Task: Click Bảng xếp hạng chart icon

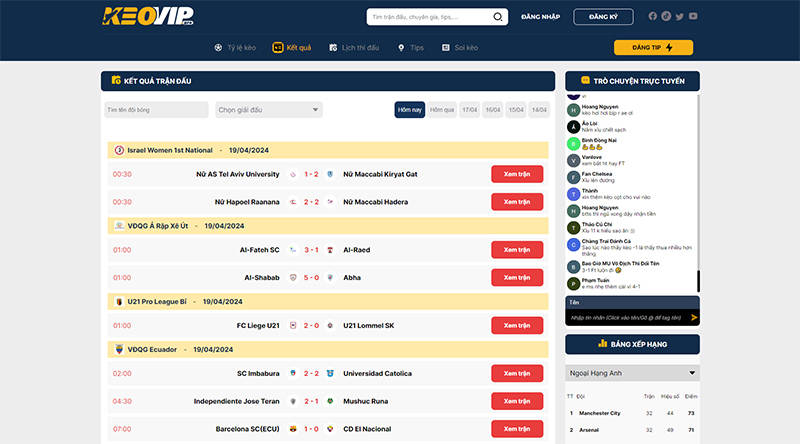Action: pyautogui.click(x=603, y=343)
